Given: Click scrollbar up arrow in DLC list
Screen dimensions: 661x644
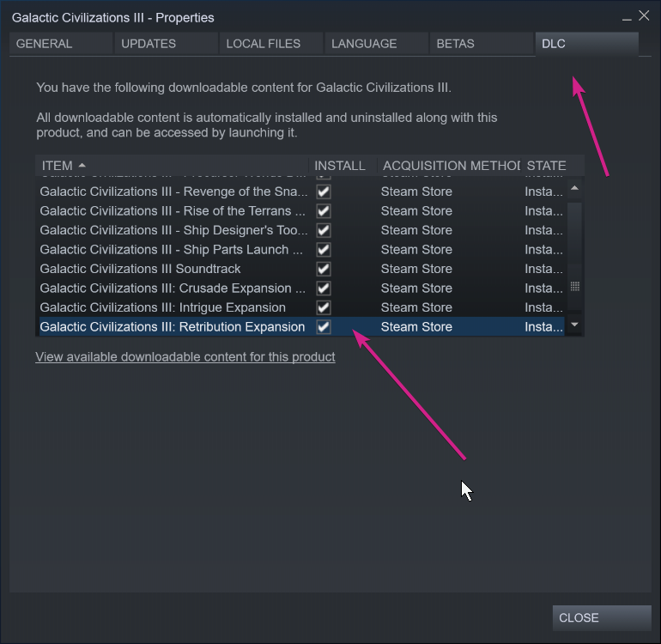Looking at the screenshot, I should pos(574,188).
